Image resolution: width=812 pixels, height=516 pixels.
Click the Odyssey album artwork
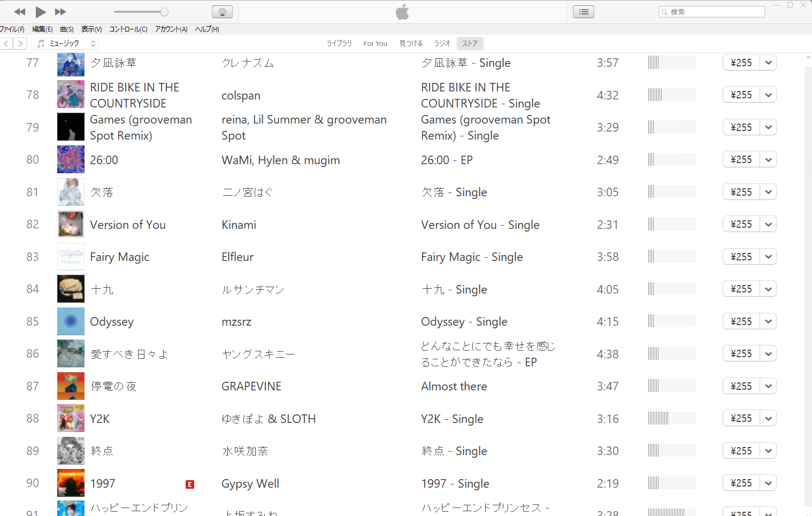tap(71, 321)
